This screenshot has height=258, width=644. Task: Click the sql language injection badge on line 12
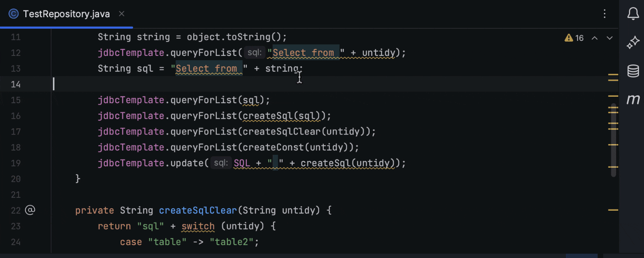click(254, 52)
